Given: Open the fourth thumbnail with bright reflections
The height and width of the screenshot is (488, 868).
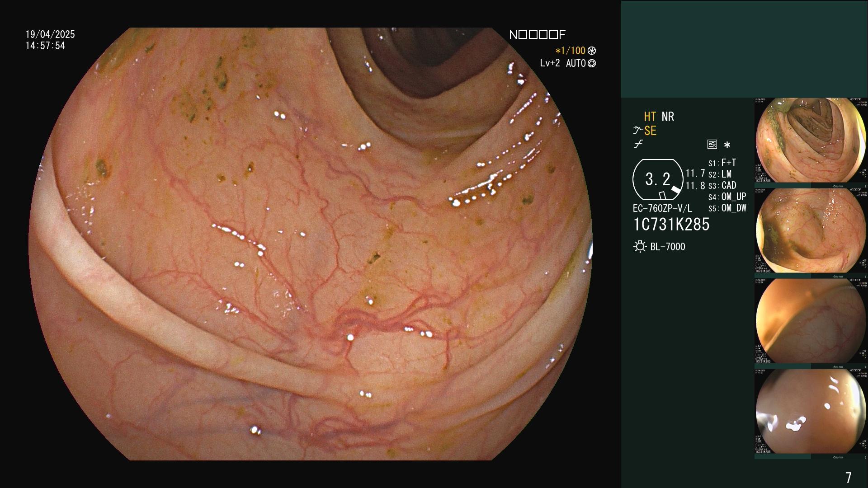Looking at the screenshot, I should pyautogui.click(x=811, y=411).
